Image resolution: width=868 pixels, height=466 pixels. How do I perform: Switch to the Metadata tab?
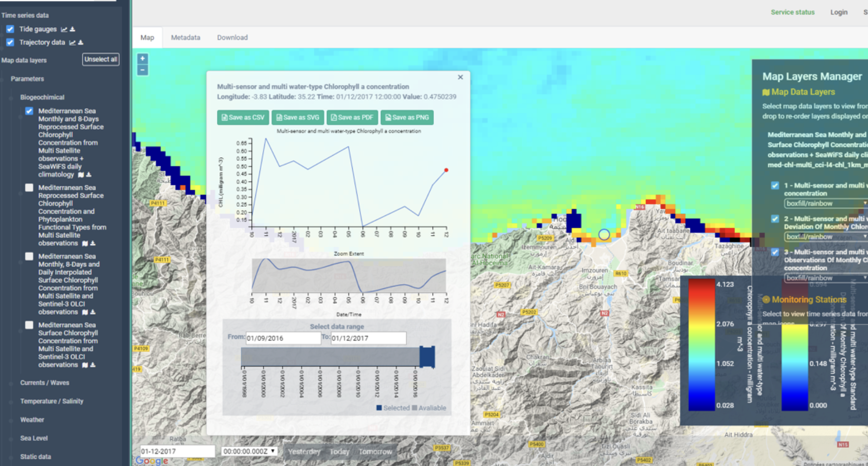pos(185,37)
